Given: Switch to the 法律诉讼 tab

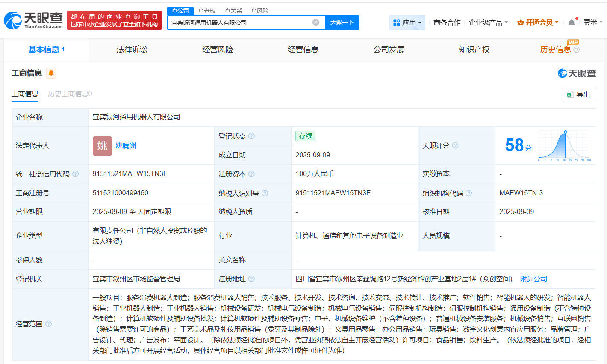Looking at the screenshot, I should 132,49.
